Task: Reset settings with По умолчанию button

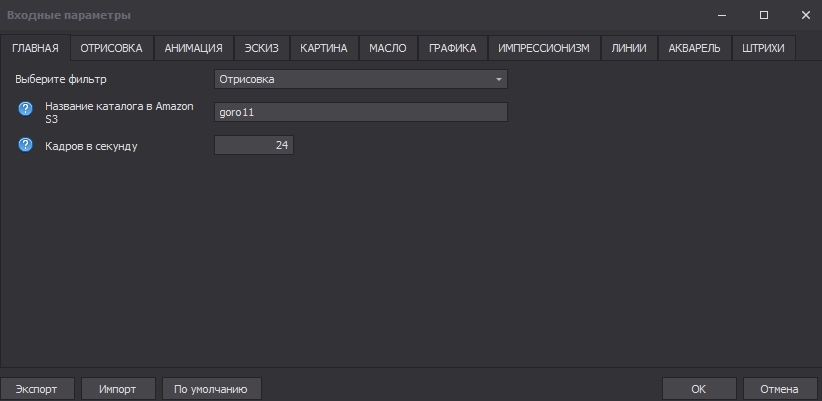Action: tap(211, 389)
